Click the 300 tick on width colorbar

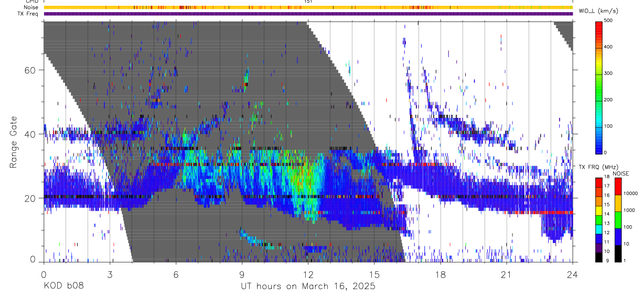click(x=609, y=73)
